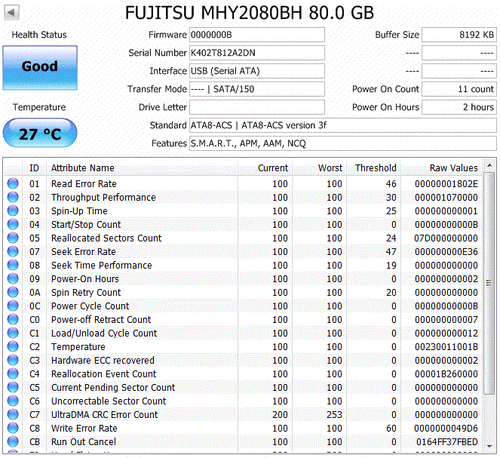
Task: Click the previous disk arrow button
Action: tap(12, 13)
